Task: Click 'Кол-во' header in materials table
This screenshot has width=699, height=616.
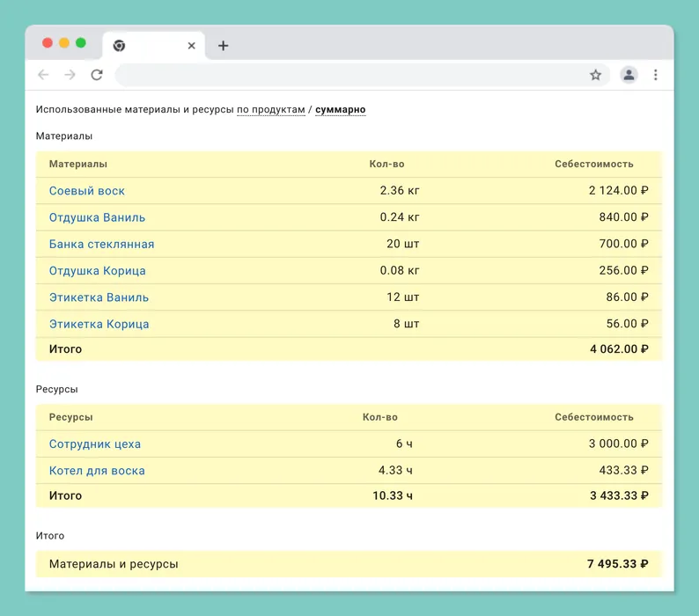Action: 387,164
